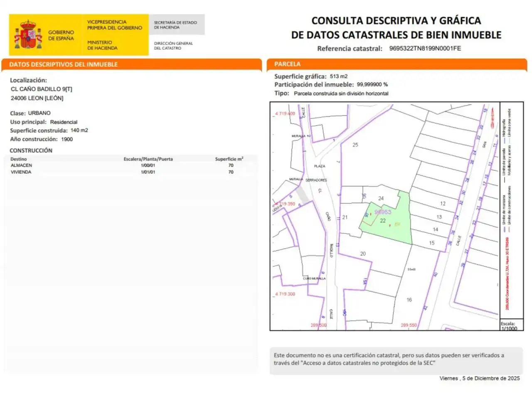This screenshot has width=532, height=399.
Task: Click the disclaimer text 'Este documento no es...'
Action: pos(389,359)
